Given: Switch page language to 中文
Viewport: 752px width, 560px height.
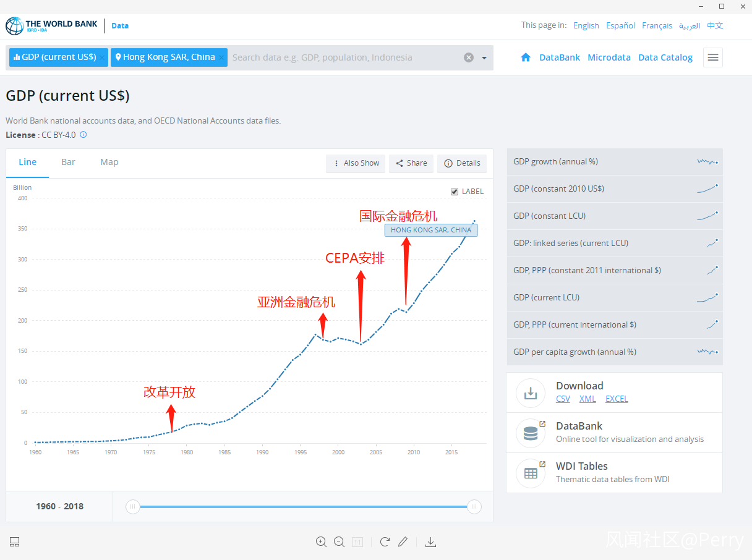Looking at the screenshot, I should pyautogui.click(x=715, y=25).
